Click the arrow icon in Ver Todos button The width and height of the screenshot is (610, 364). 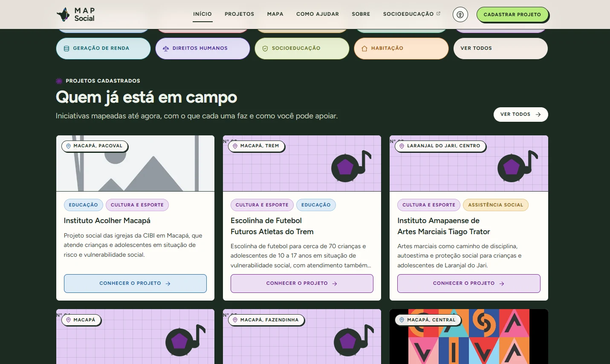coord(538,115)
